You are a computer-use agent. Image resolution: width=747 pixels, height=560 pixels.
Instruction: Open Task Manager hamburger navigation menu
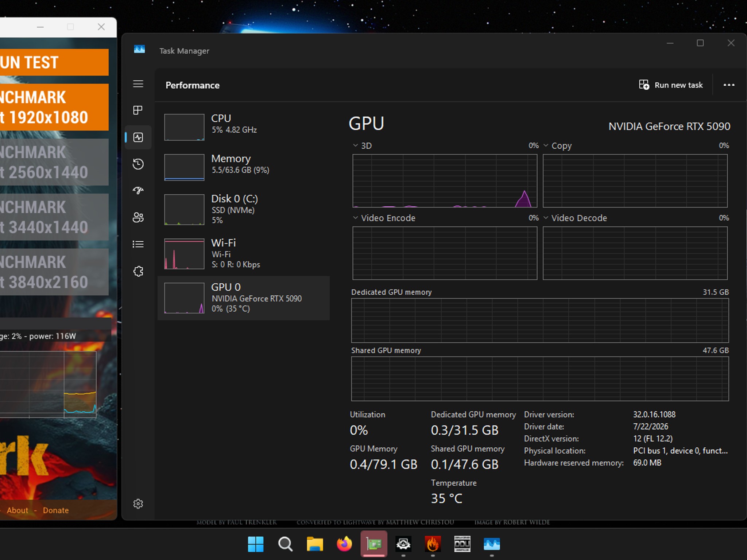pos(138,84)
